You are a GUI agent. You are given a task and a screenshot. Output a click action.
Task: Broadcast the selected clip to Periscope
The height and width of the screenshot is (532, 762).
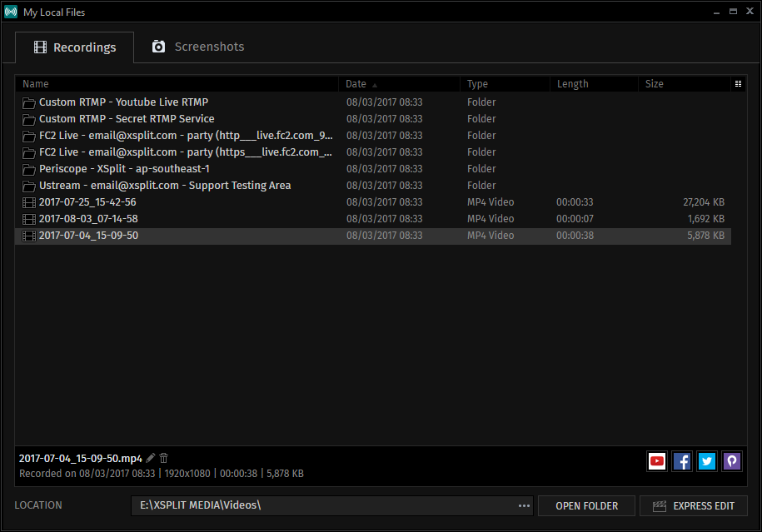(732, 461)
